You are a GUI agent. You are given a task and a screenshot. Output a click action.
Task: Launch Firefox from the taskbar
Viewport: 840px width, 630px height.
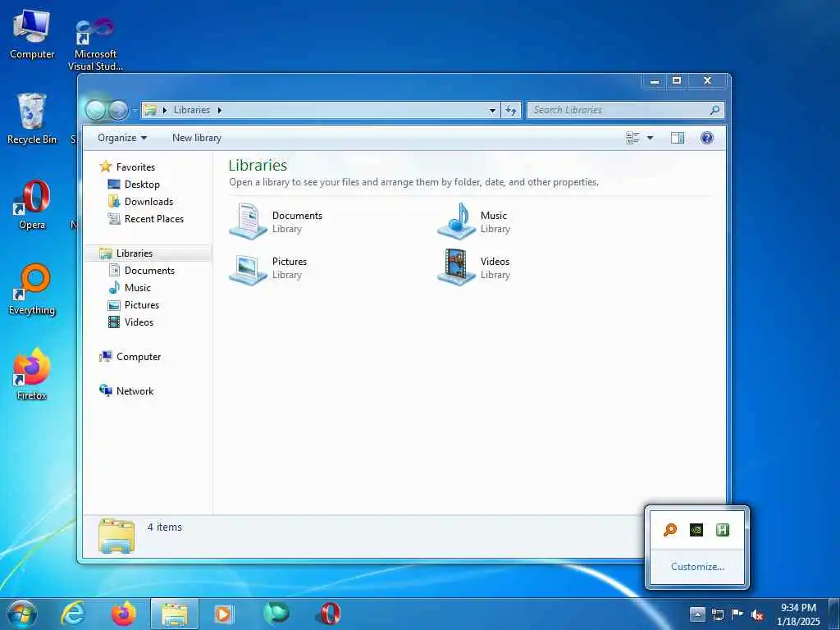tap(124, 614)
